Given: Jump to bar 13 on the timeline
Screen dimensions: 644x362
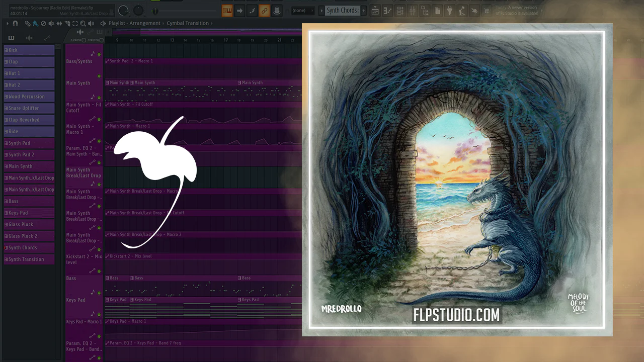Looking at the screenshot, I should tap(172, 40).
